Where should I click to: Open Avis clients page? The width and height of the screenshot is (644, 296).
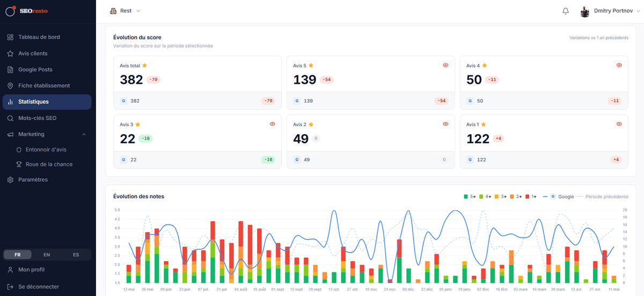point(47,53)
